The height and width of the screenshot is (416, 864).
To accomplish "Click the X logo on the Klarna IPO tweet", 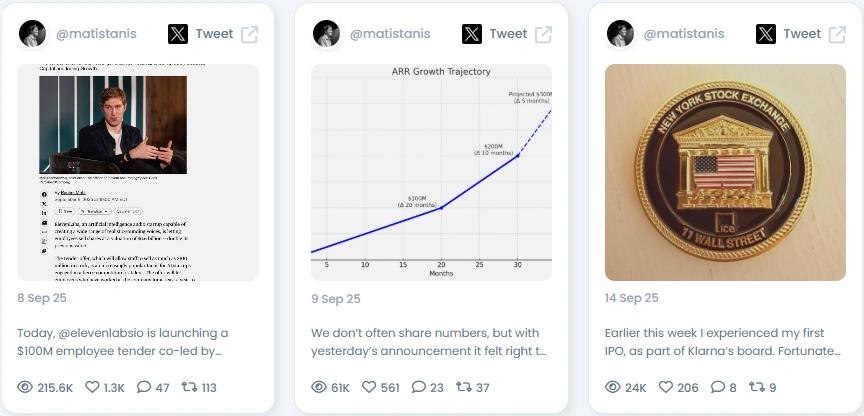I will 766,34.
